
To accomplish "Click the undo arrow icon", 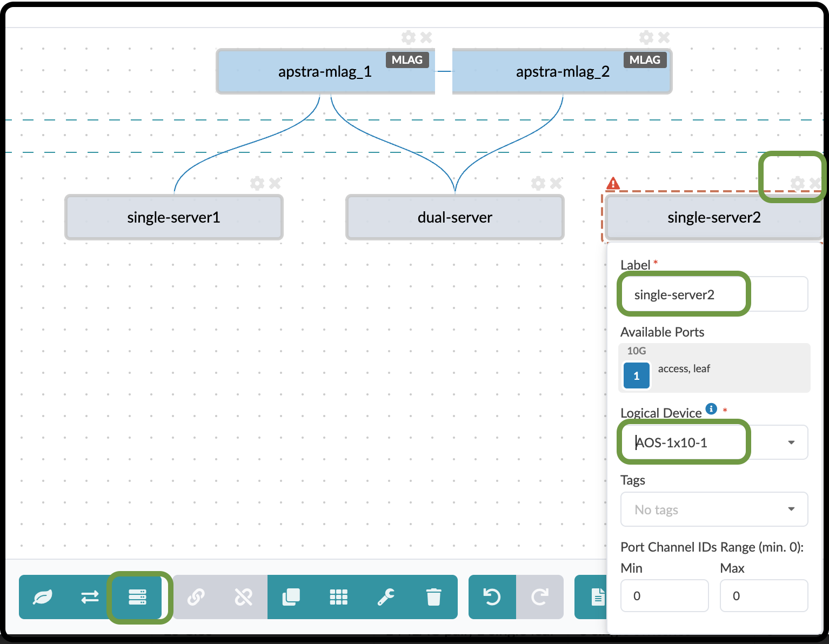I will click(x=492, y=597).
